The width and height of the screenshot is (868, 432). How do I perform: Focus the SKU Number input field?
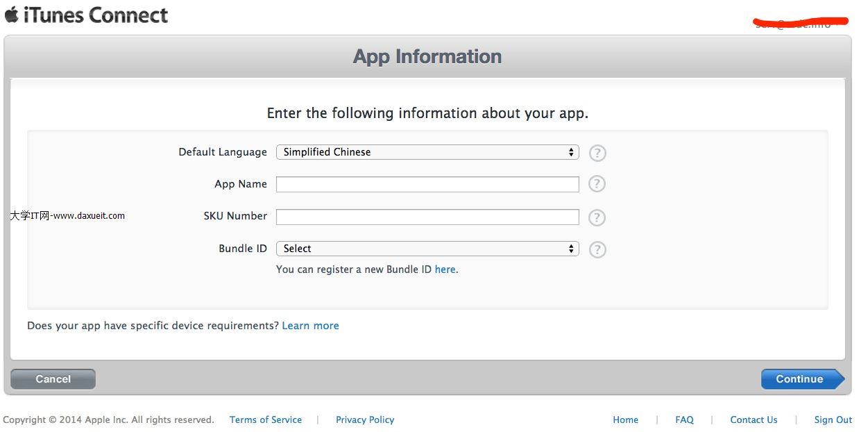[x=427, y=217]
